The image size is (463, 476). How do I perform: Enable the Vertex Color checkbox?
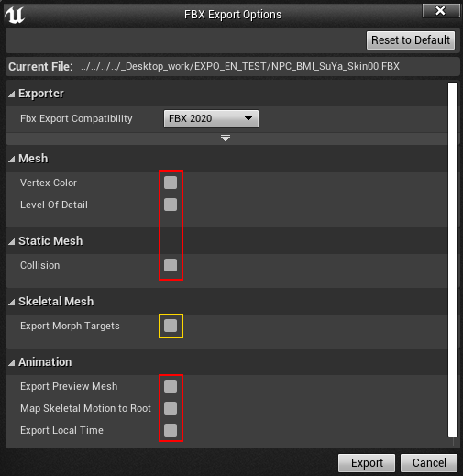[x=171, y=183]
